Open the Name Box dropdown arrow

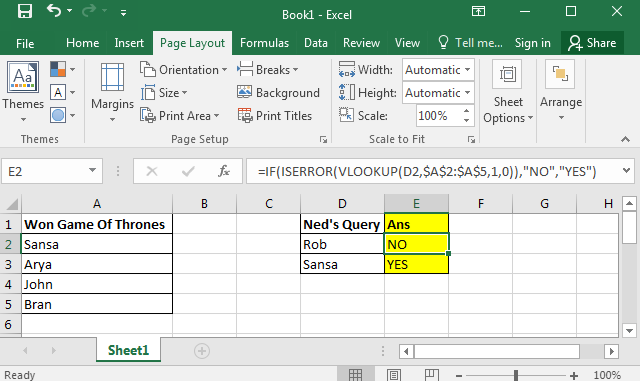(x=92, y=170)
